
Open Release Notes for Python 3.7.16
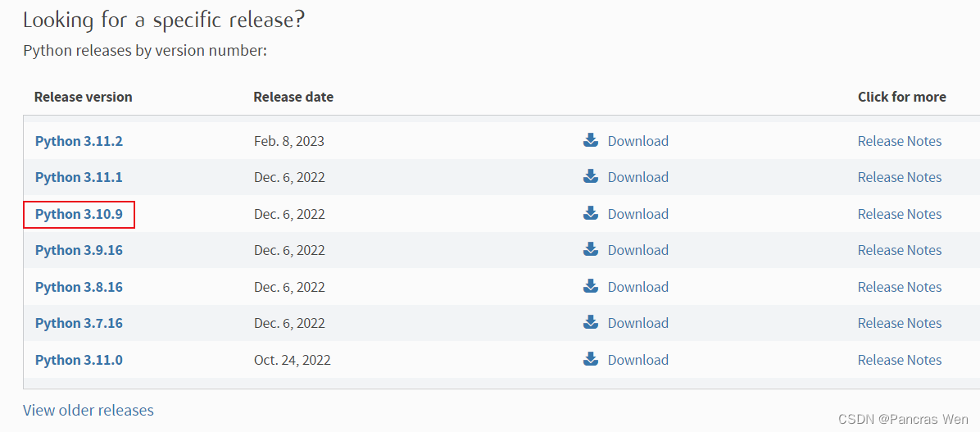click(899, 324)
